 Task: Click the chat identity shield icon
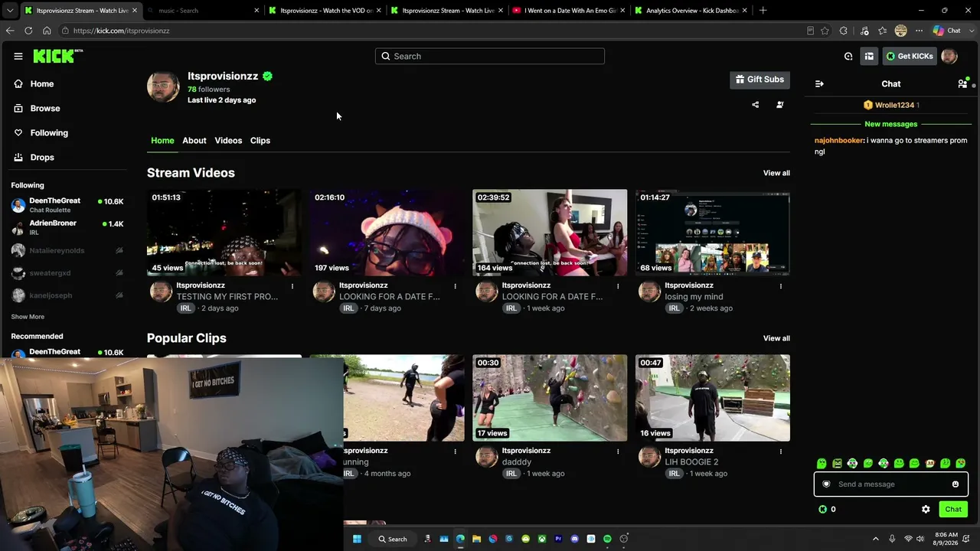(x=826, y=484)
